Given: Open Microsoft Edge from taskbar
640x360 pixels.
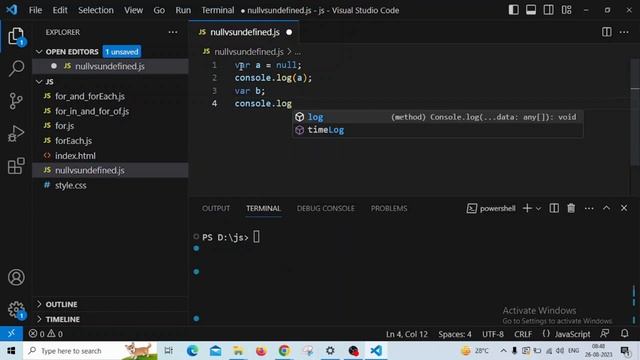Looking at the screenshot, I should 192,351.
